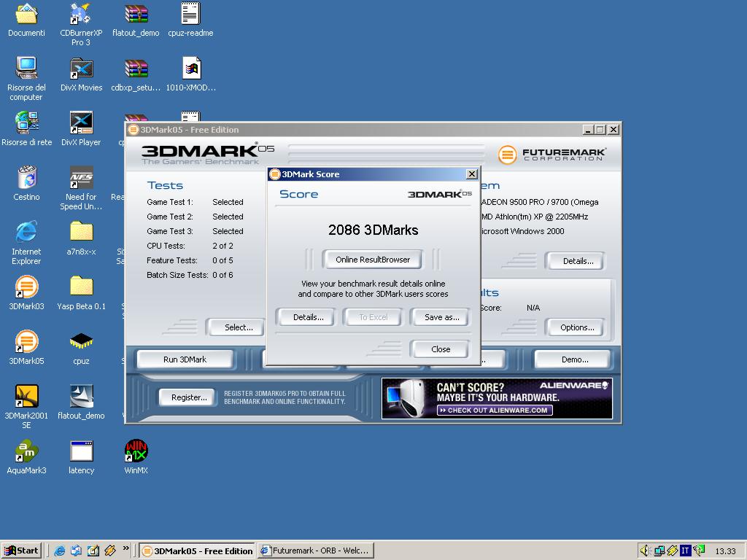
Task: Close the 3DMark Score dialog with Close button
Action: point(440,349)
